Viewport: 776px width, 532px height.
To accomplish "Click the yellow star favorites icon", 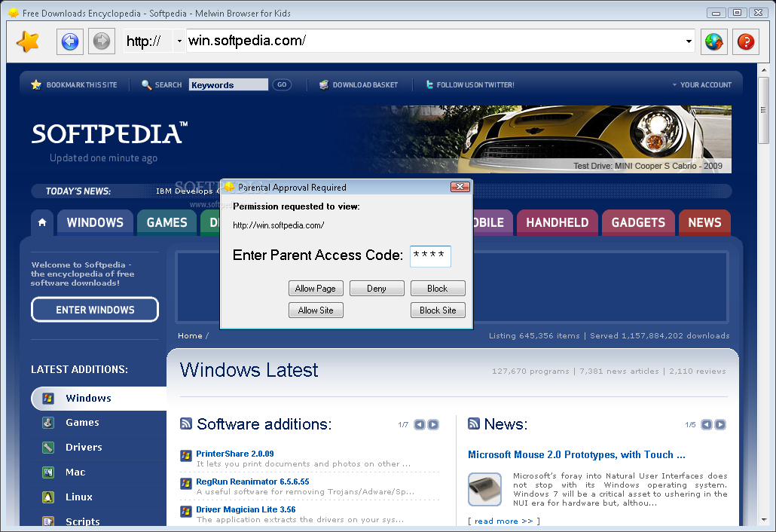I will [x=28, y=41].
